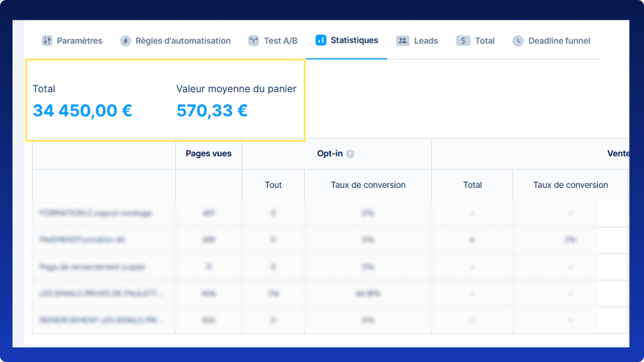The width and height of the screenshot is (644, 362).
Task: Click the Valeur moyenne du panier label
Action: (236, 89)
